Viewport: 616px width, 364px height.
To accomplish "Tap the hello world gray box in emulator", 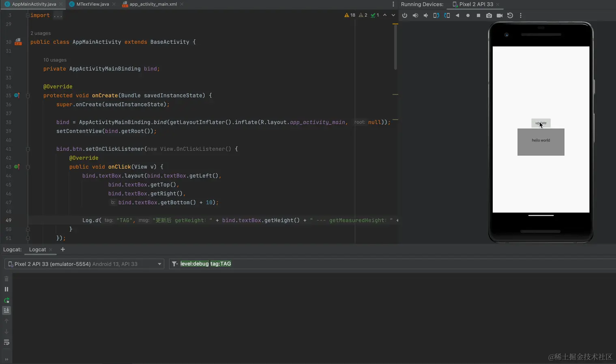I will click(541, 142).
